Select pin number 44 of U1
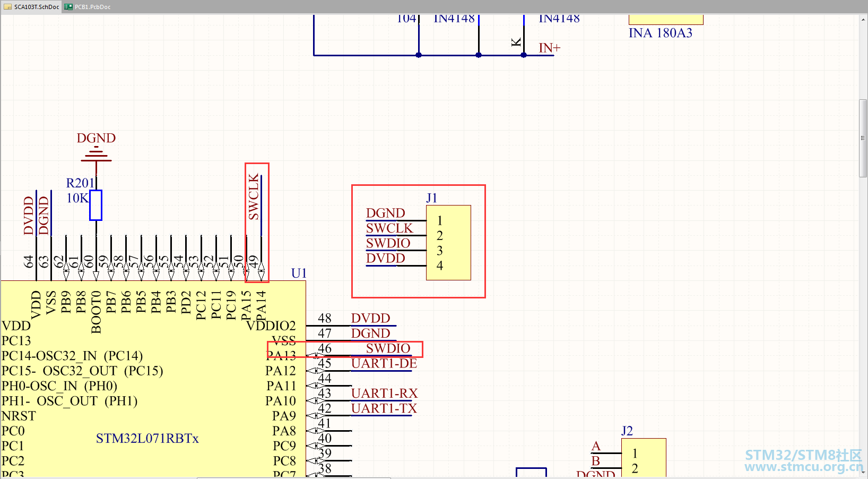 point(325,379)
